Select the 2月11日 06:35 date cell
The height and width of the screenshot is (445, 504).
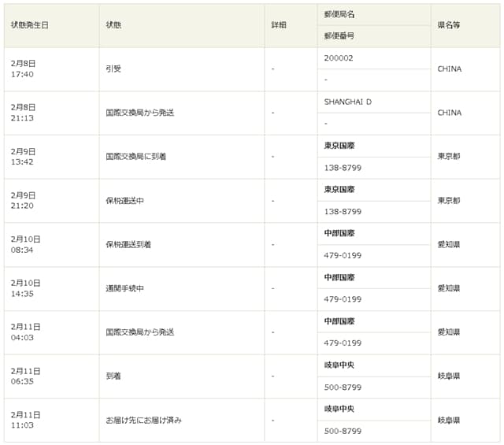tap(52, 376)
